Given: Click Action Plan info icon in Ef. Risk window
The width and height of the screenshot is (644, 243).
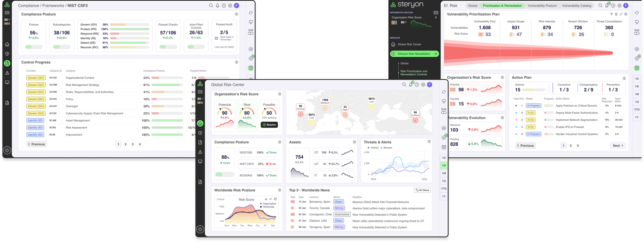Looking at the screenshot, I should click(624, 78).
